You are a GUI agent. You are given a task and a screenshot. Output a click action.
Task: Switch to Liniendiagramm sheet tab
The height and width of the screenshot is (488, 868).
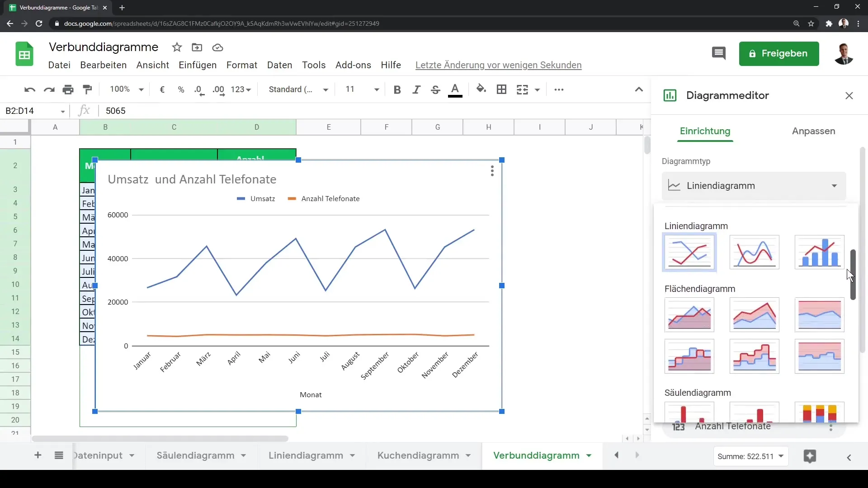pos(306,455)
